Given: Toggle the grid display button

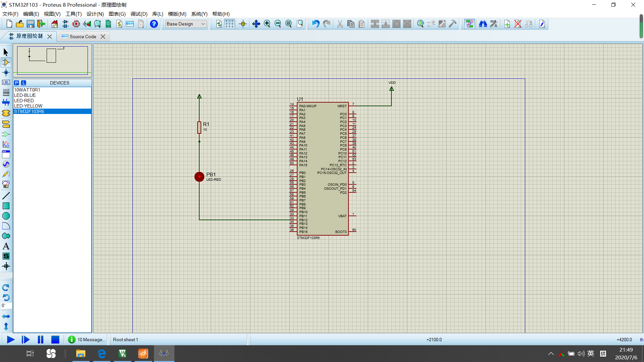Looking at the screenshot, I should (x=229, y=24).
